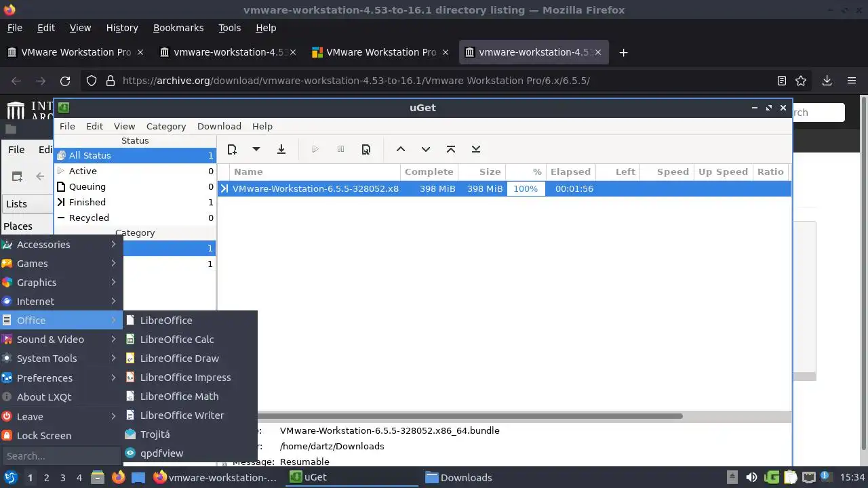
Task: Open uGet Edit menu
Action: (x=94, y=126)
